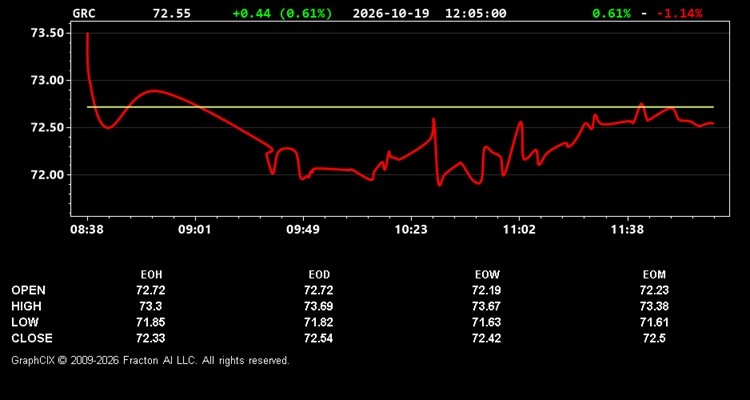The height and width of the screenshot is (400, 750).
Task: Click the red -1.14% range value
Action: (x=680, y=13)
